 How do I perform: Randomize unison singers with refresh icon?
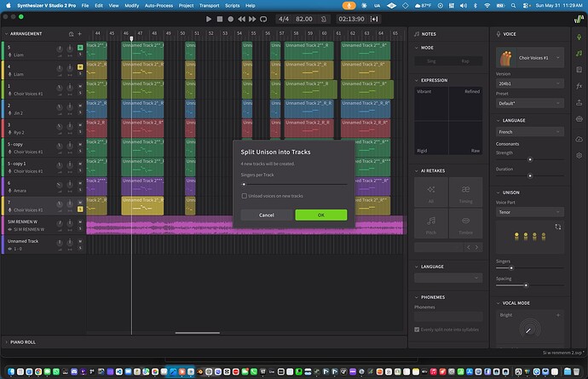point(558,227)
